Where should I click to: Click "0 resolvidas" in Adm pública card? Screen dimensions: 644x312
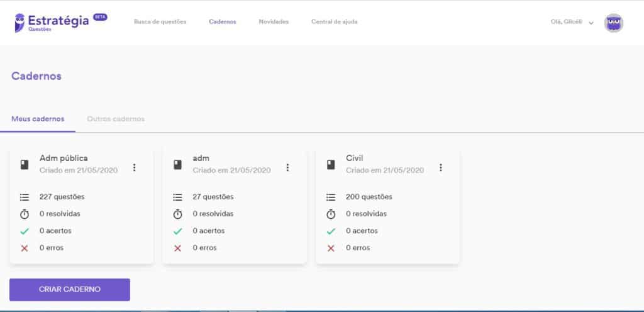(x=60, y=214)
